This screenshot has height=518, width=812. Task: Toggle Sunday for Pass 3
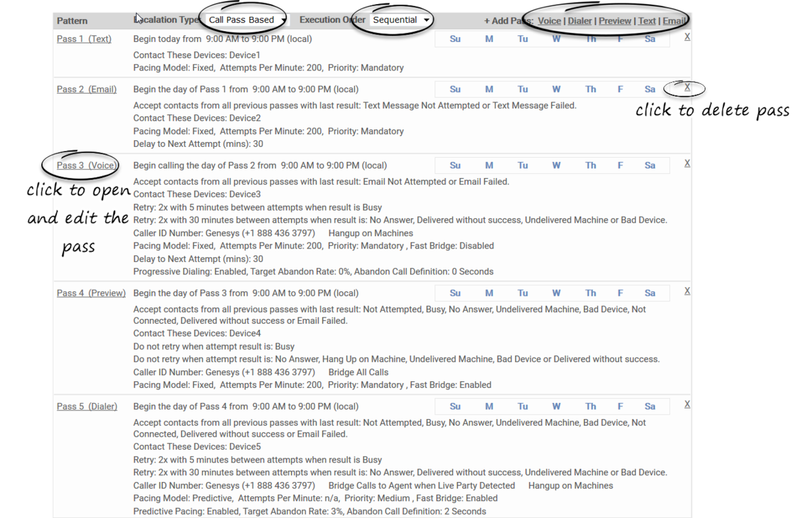point(455,166)
